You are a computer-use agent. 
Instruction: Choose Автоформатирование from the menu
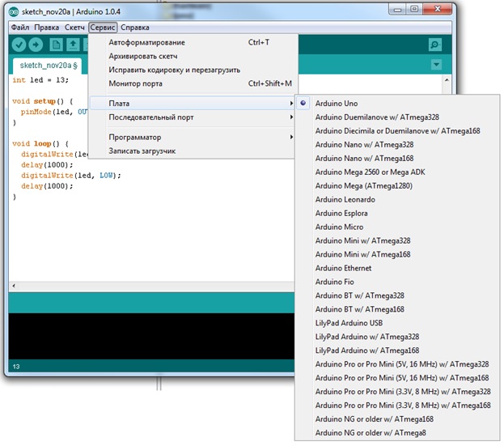click(x=192, y=42)
